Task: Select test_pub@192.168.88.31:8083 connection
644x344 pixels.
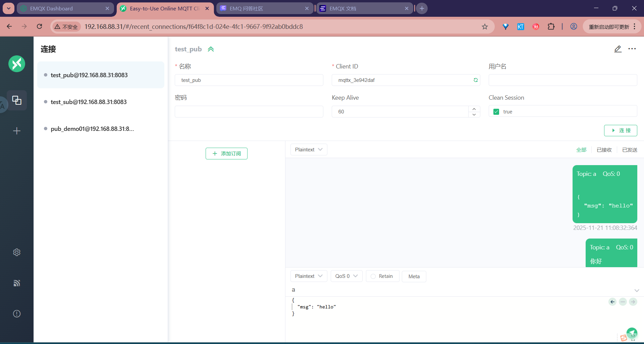Action: pos(101,75)
